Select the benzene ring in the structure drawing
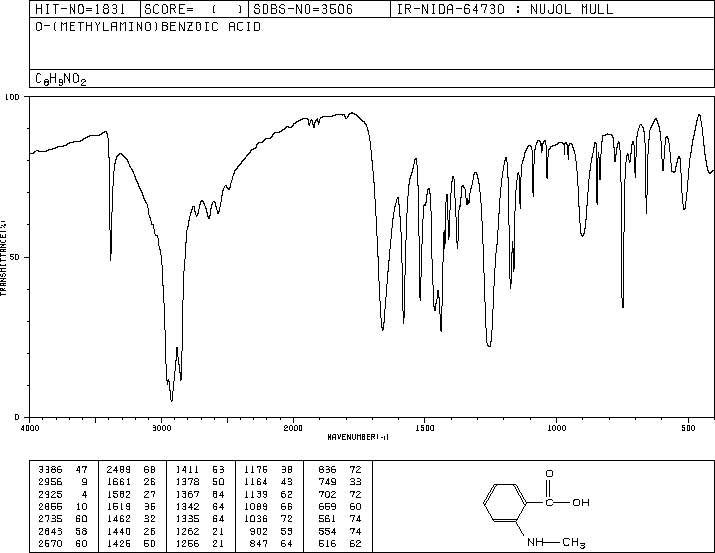This screenshot has width=715, height=553. click(x=505, y=502)
